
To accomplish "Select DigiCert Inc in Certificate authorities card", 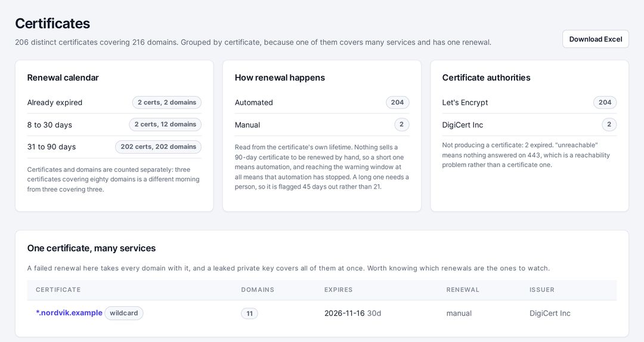I will point(463,125).
